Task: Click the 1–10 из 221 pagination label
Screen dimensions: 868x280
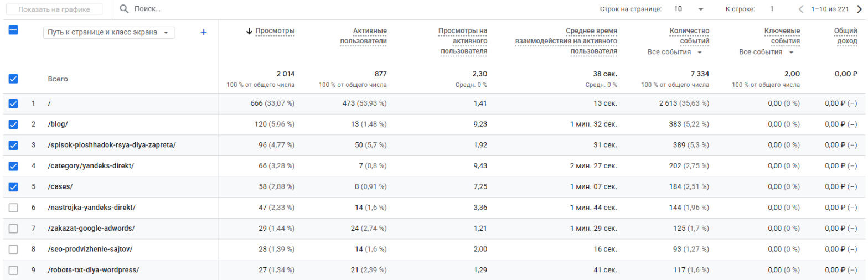Action: click(831, 9)
